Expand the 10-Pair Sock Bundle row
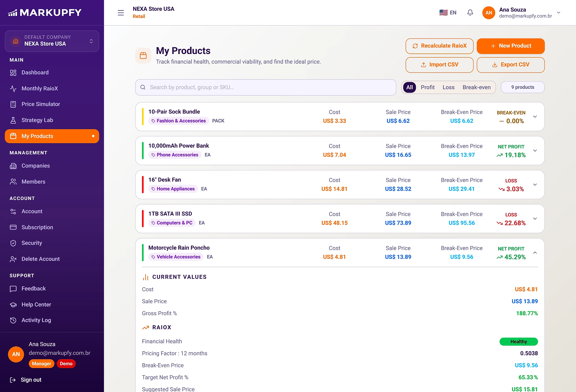This screenshot has height=392, width=576. [535, 117]
